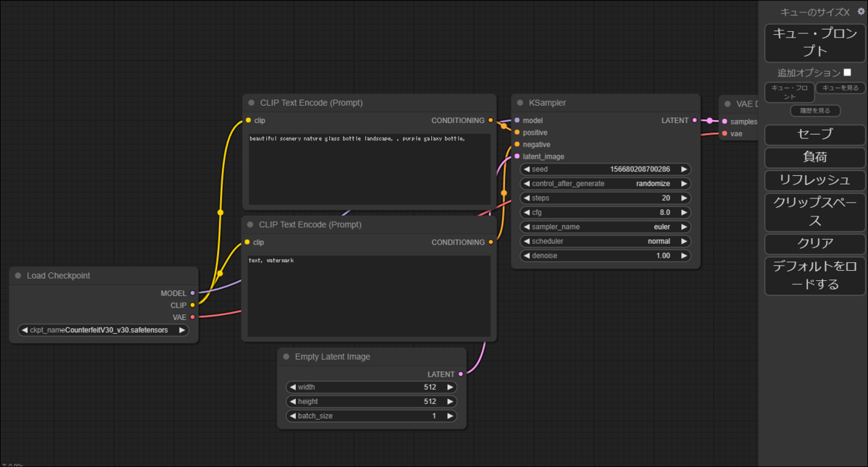868x467 pixels.
Task: Decrease batch_size with its left arrow
Action: point(292,416)
